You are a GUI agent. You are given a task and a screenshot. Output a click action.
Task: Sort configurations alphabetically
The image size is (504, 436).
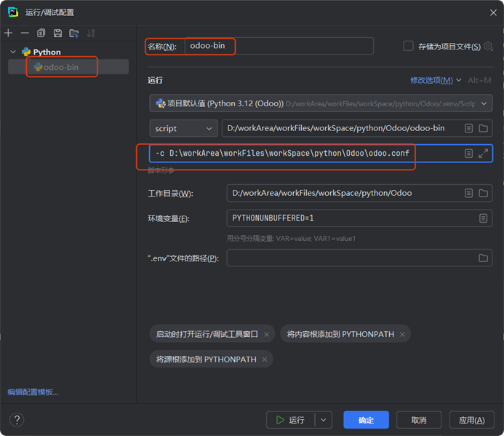point(91,33)
